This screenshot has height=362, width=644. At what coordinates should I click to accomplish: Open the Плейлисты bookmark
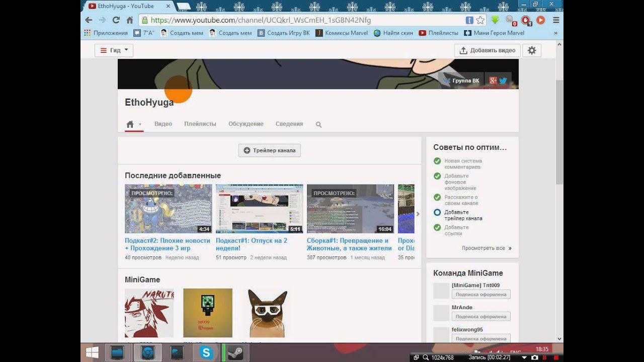pos(439,33)
